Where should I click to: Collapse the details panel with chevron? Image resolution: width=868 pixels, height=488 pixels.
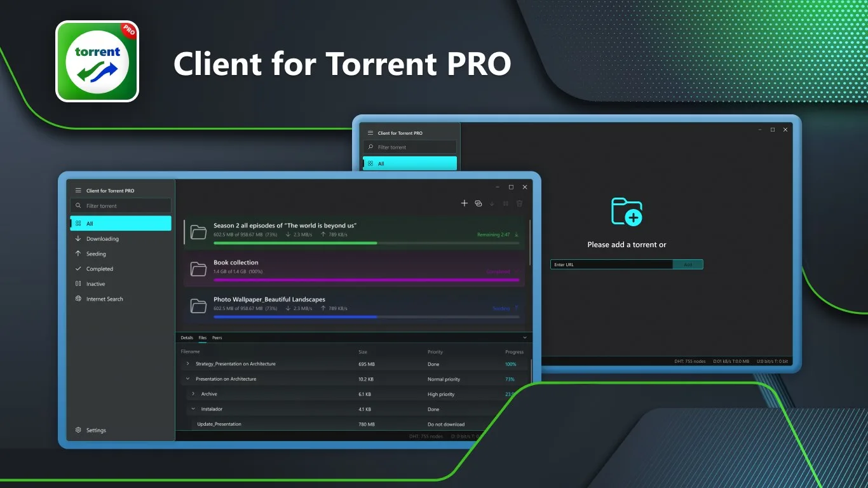525,337
